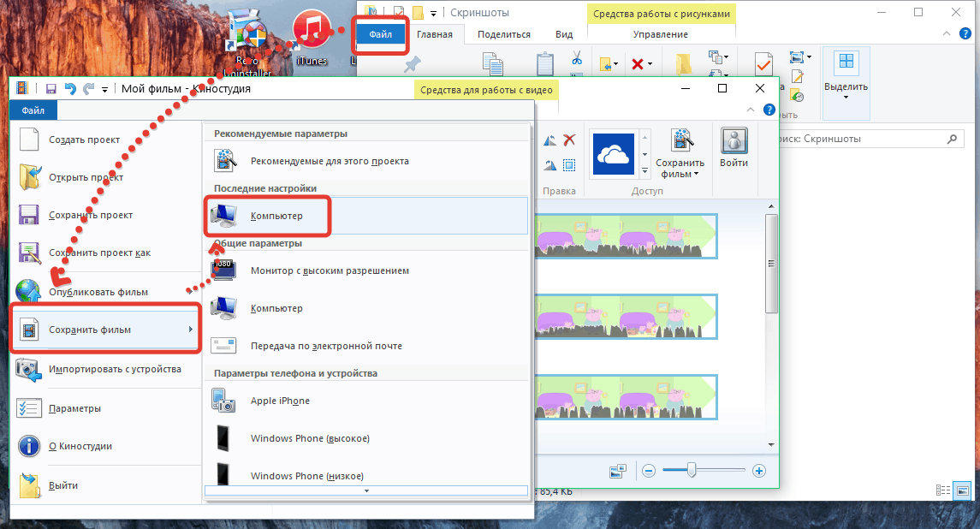Click the Войти sign-in button

click(x=734, y=149)
